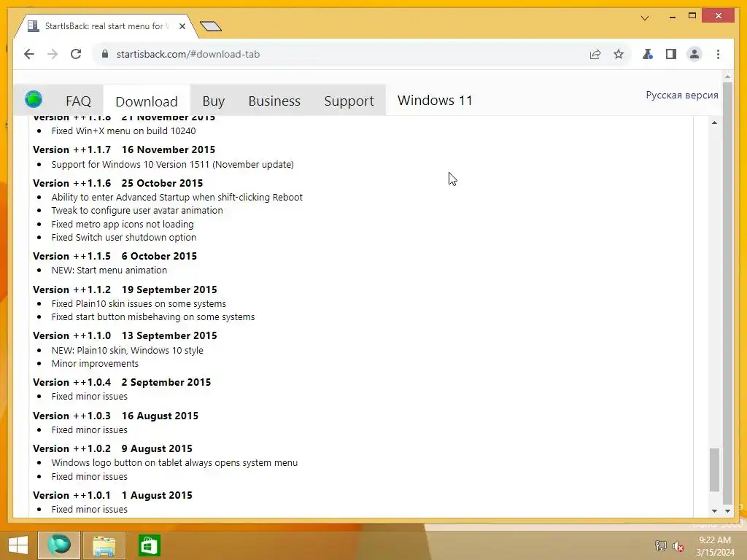Click the StartIsBack tab title
Viewport: 747px width, 560px height.
pos(107,26)
